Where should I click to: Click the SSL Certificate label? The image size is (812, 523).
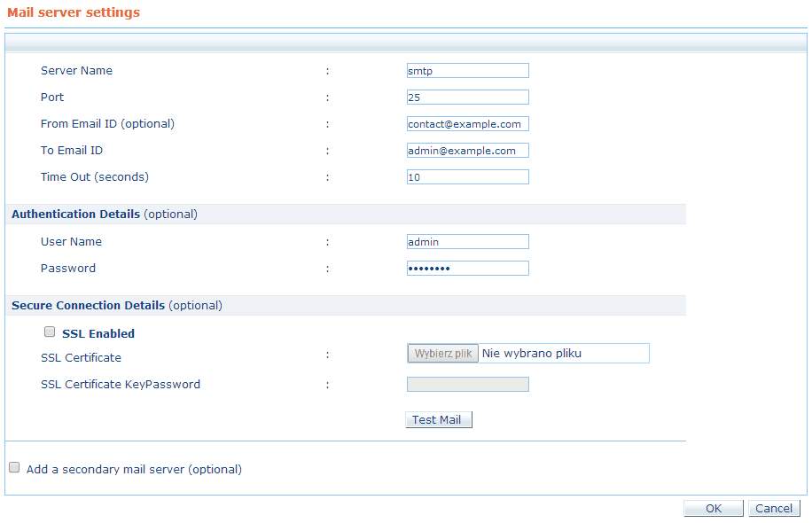click(x=81, y=357)
